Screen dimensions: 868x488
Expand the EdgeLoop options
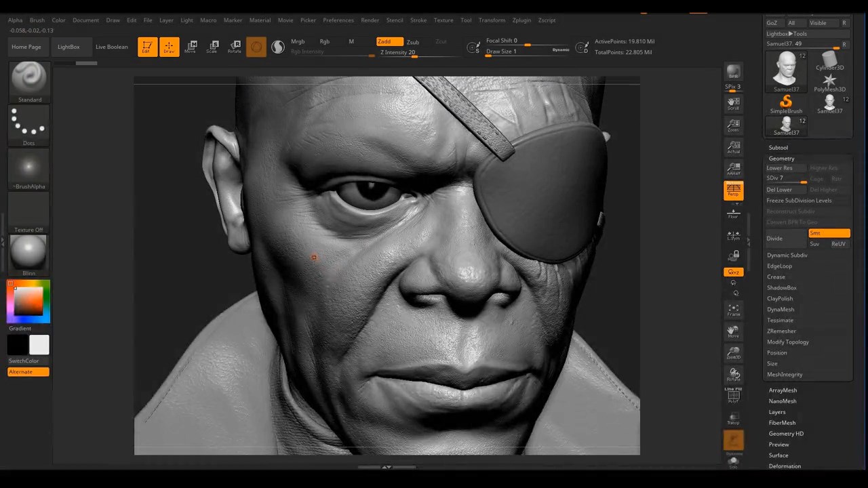[779, 266]
